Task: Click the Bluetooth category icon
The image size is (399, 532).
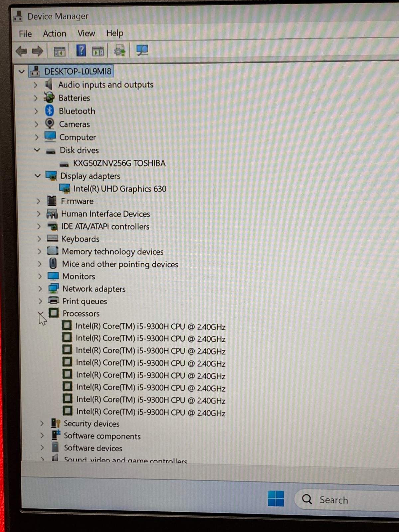Action: click(x=50, y=111)
